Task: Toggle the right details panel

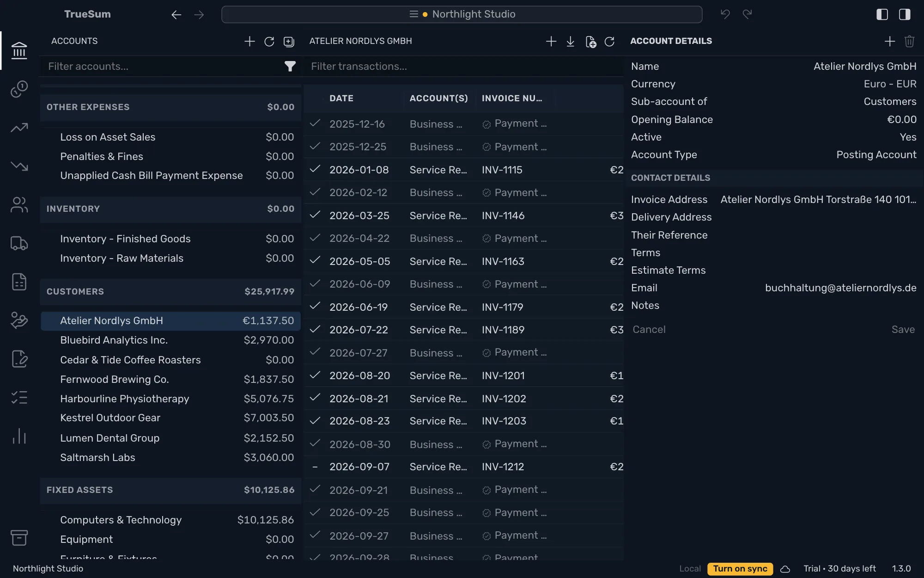Action: [x=905, y=14]
